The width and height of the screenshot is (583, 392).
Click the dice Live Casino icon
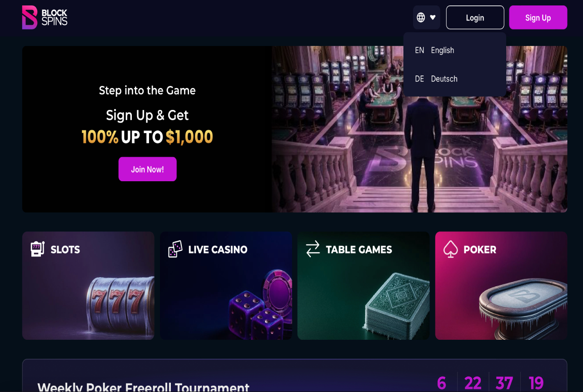click(175, 249)
